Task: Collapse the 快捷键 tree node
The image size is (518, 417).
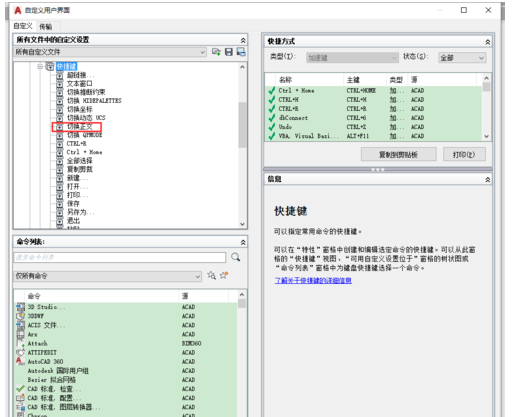Action: coord(40,66)
